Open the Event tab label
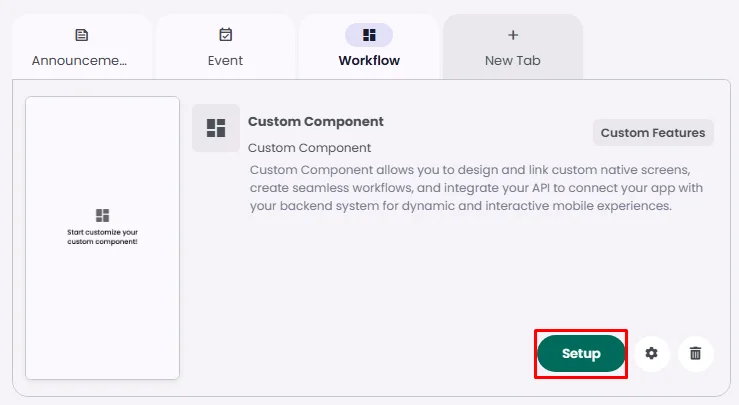The width and height of the screenshot is (739, 405). (225, 60)
